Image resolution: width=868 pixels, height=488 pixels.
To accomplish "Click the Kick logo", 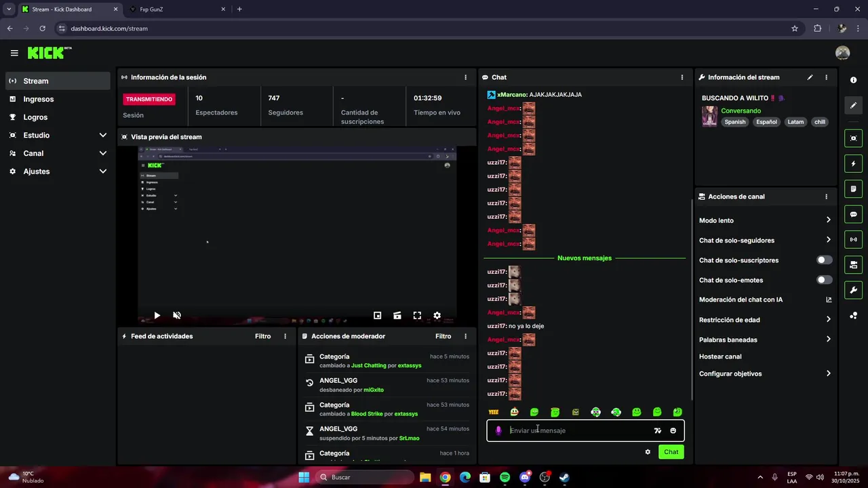I will click(x=50, y=53).
